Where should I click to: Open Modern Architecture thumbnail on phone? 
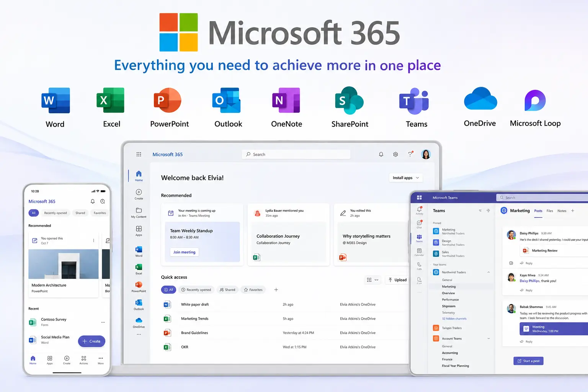(x=64, y=264)
